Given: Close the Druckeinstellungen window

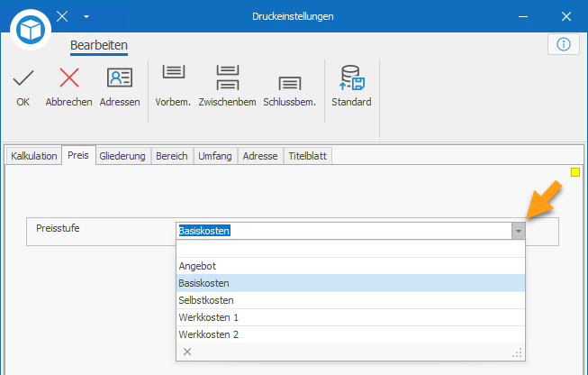Looking at the screenshot, I should point(566,16).
